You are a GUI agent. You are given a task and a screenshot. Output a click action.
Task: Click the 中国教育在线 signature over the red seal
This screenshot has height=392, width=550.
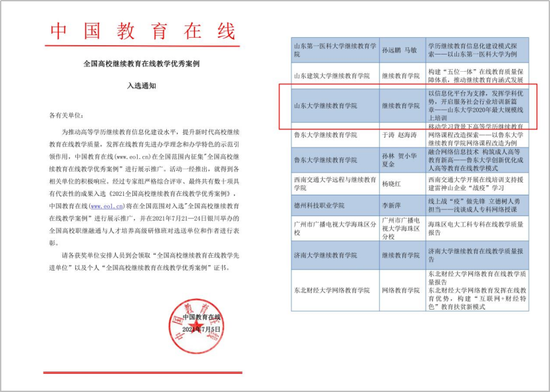point(202,317)
